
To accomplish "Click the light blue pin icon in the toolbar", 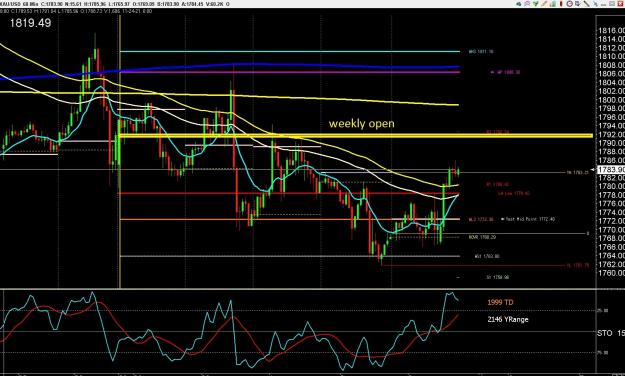I will [596, 4].
